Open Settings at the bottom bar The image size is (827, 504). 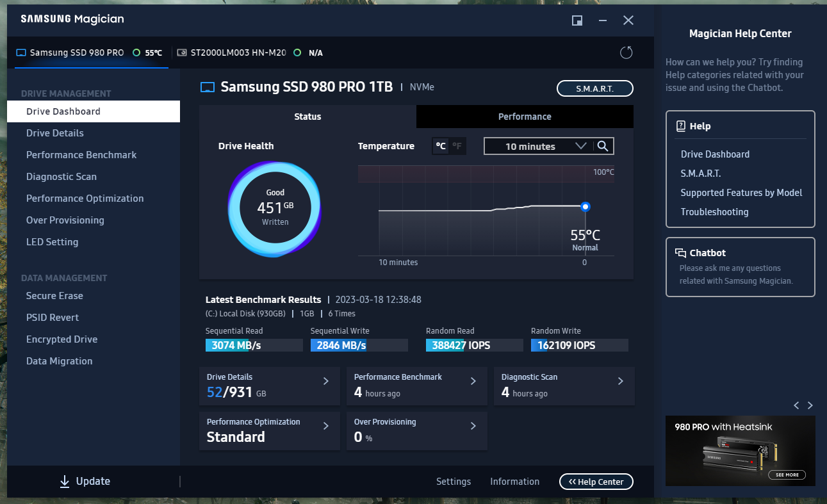click(x=454, y=482)
